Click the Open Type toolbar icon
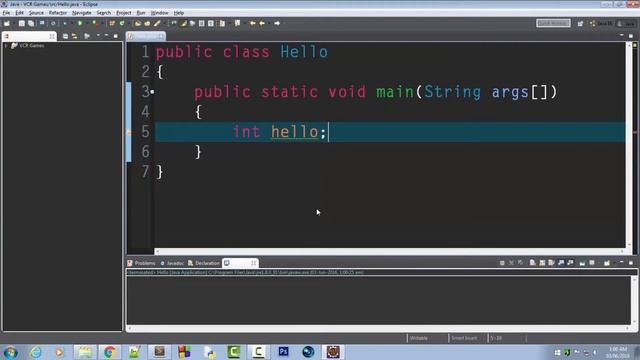This screenshot has height=360, width=640. point(138,24)
